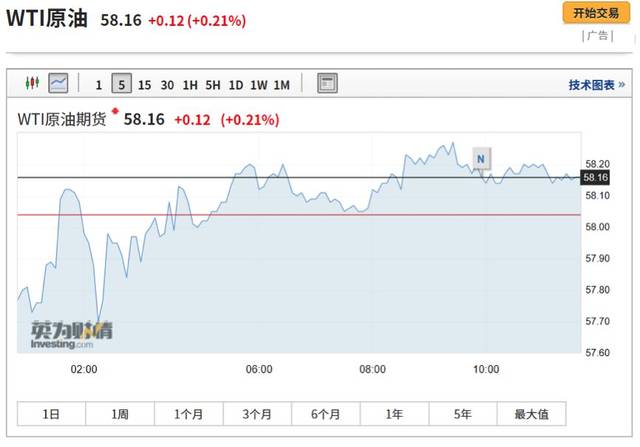This screenshot has height=447, width=640.
Task: Select the 1日 time range tab
Action: tap(52, 414)
